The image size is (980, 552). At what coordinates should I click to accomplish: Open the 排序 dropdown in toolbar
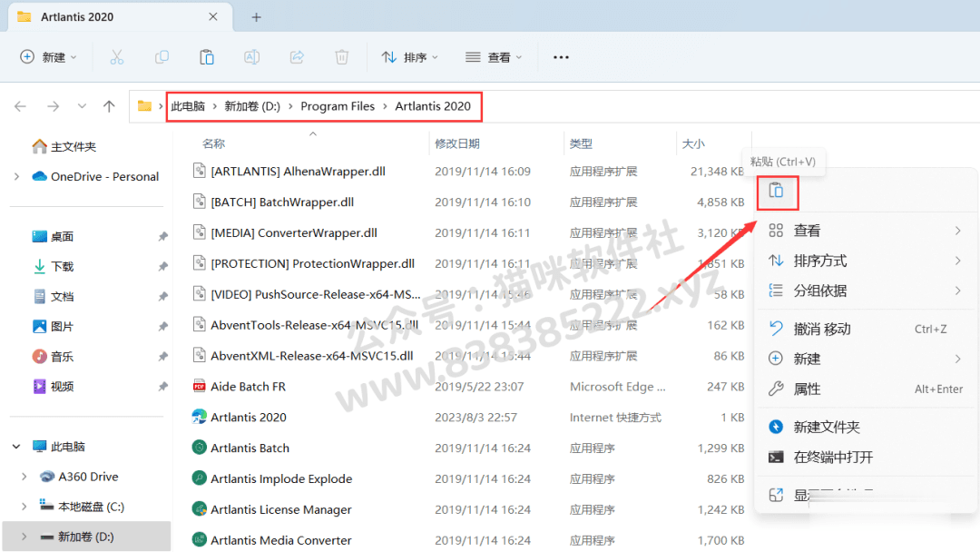click(x=410, y=57)
